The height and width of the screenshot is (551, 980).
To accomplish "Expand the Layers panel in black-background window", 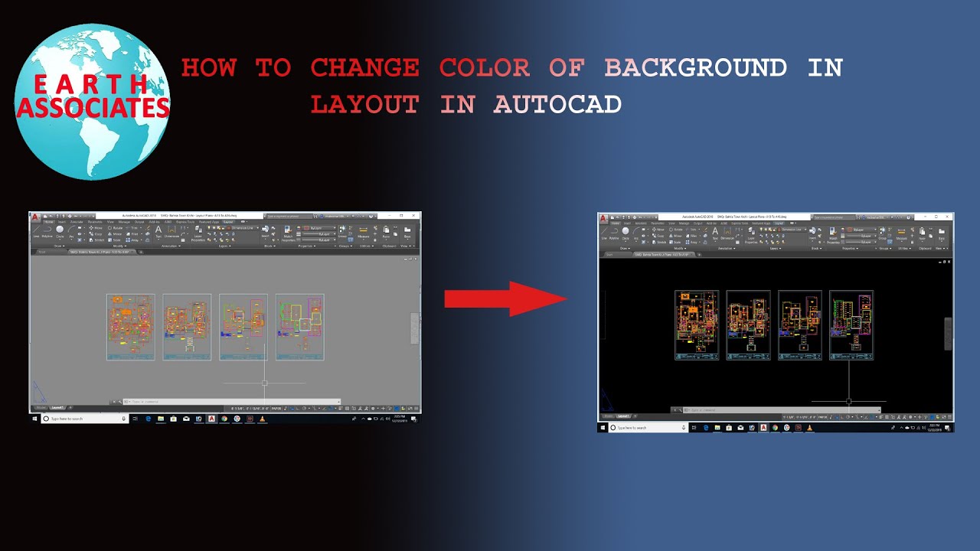I will (x=774, y=249).
